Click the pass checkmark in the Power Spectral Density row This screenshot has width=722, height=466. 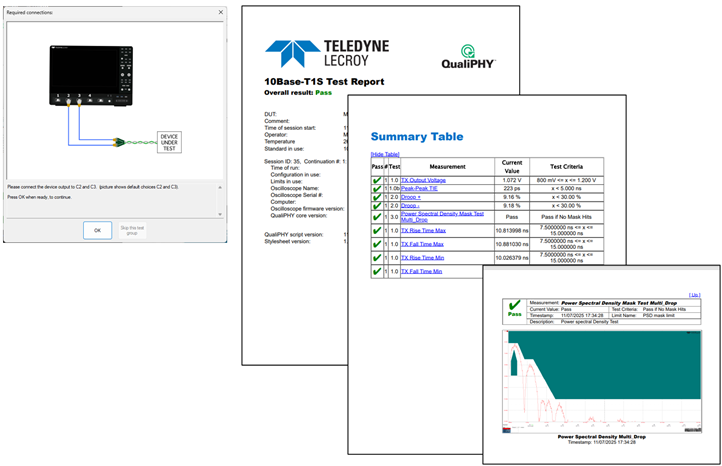coord(377,216)
